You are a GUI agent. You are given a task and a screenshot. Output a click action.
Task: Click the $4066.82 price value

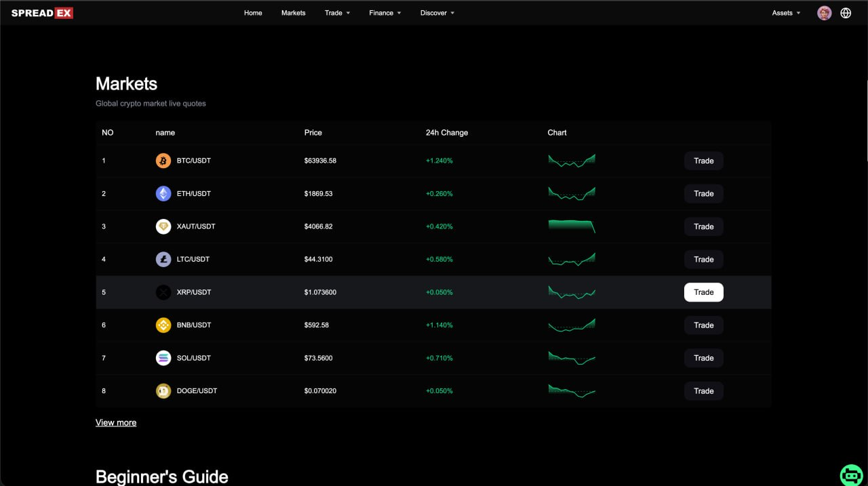(319, 226)
